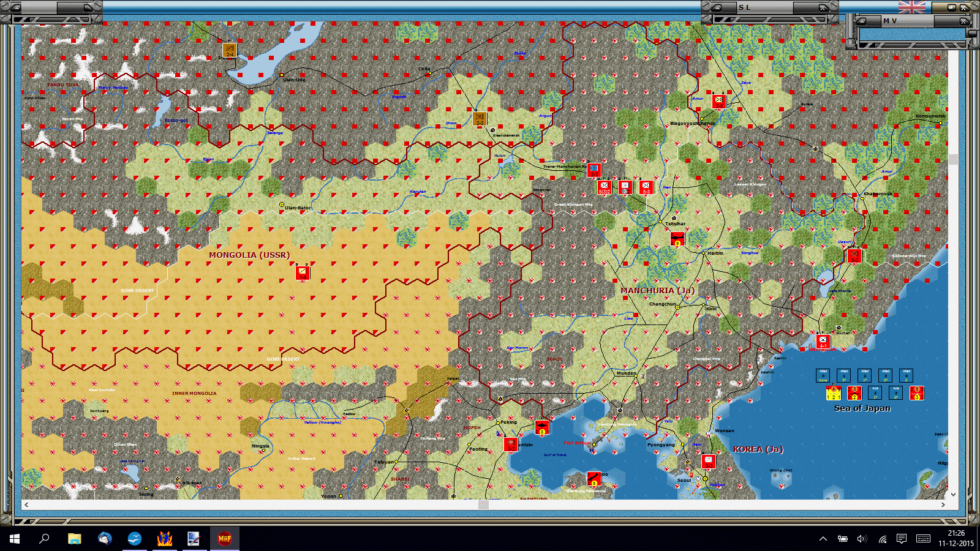Collapse the M V panel with its arrow button
The width and height of the screenshot is (980, 551).
point(861,21)
